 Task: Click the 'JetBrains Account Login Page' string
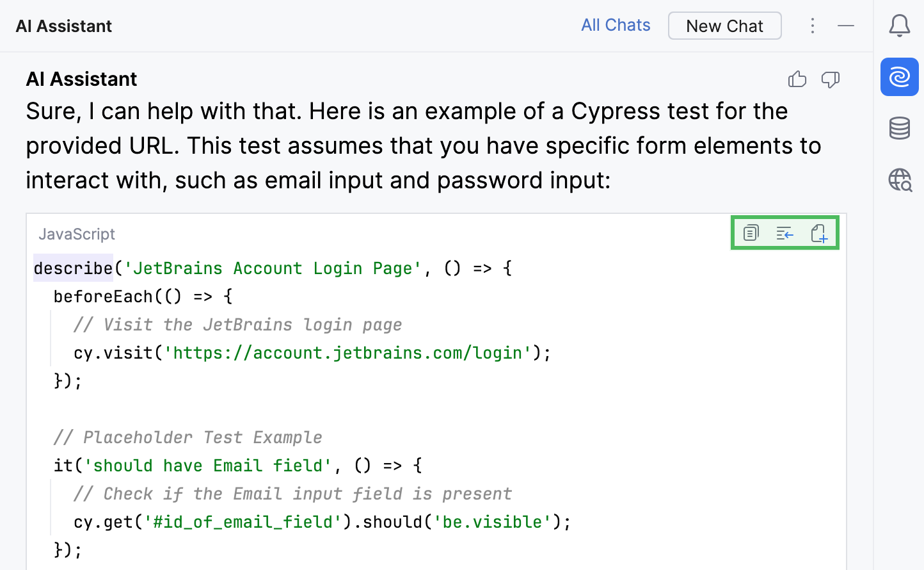[x=273, y=268]
